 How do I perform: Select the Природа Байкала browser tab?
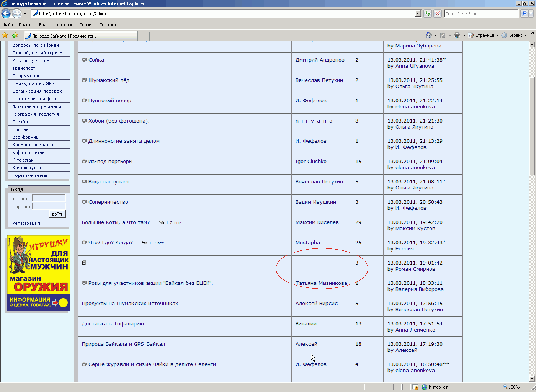(81, 36)
